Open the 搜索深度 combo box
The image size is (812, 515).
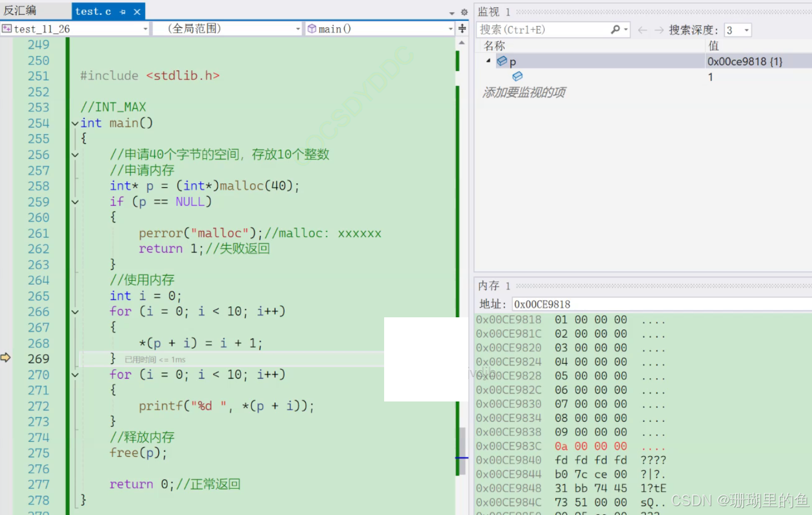[x=738, y=30]
